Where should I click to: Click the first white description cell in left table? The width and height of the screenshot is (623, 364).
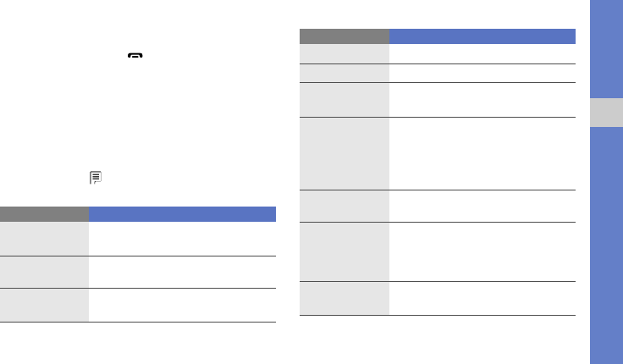pos(183,239)
